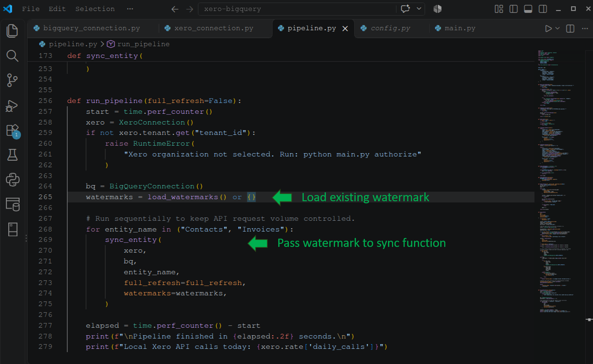Open Source Control view

tap(12, 80)
